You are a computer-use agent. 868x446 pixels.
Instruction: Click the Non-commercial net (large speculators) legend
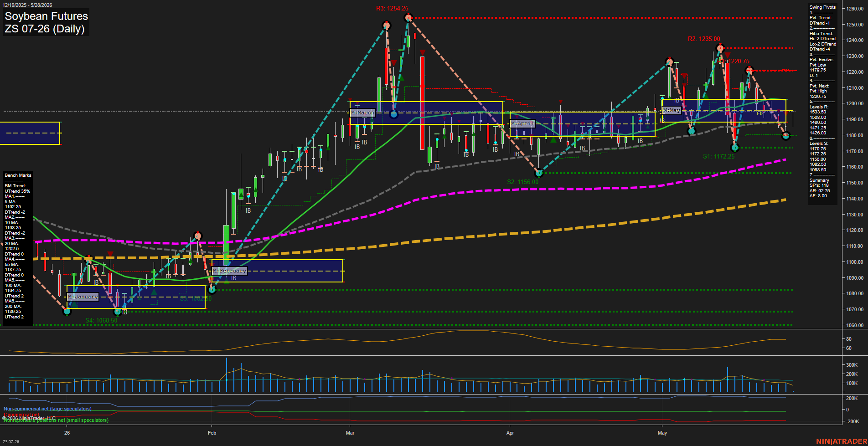[x=47, y=409]
